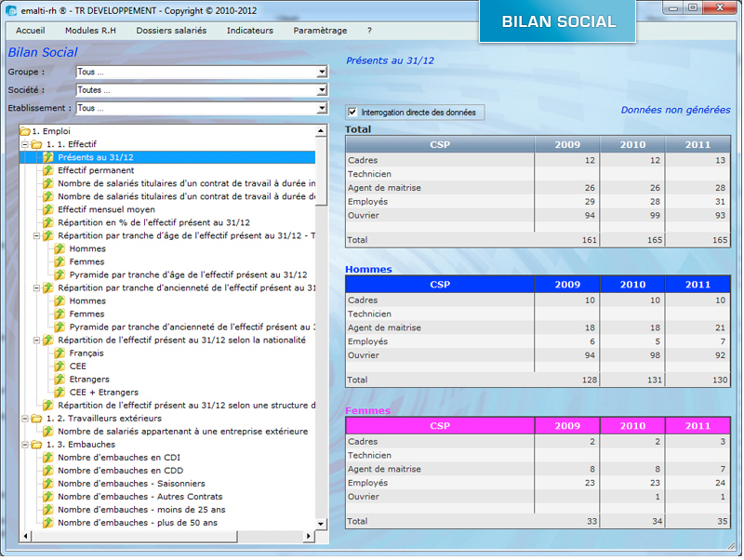Click the indicator icon for Effectif mensuel moyen
The width and height of the screenshot is (744, 560).
[48, 209]
